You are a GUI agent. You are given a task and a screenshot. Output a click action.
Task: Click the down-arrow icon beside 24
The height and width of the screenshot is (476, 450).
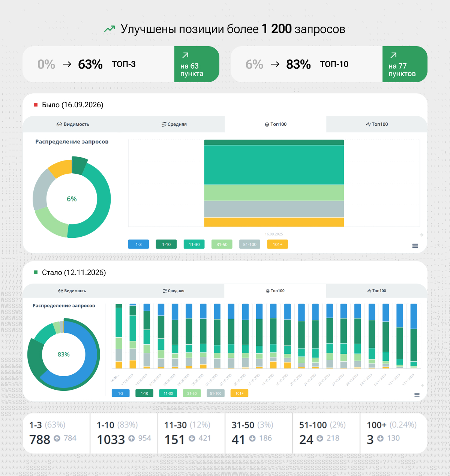(320, 438)
